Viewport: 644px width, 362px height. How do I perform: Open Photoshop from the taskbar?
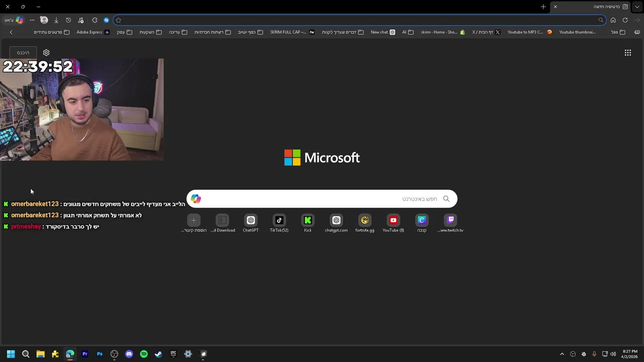[100, 354]
